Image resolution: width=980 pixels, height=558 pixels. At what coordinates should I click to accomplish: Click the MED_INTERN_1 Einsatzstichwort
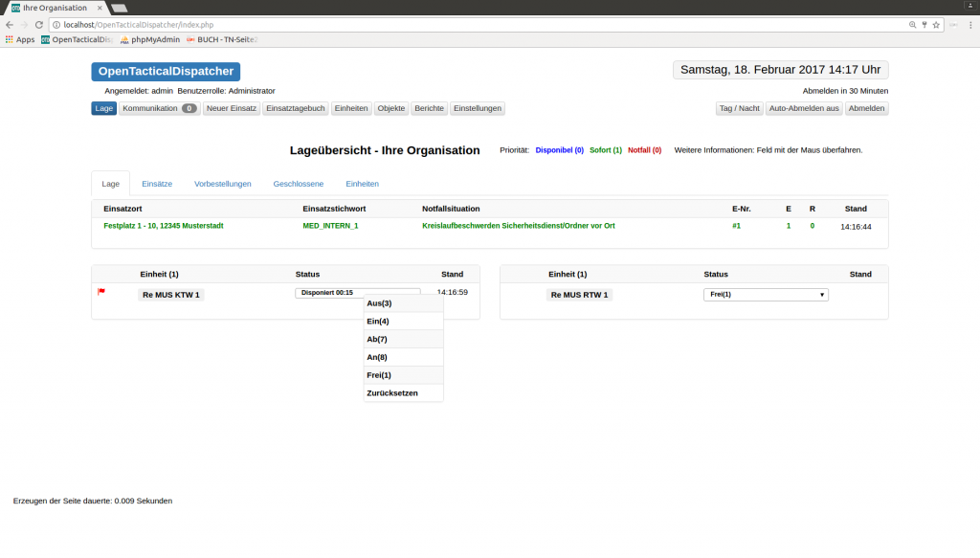coord(330,226)
